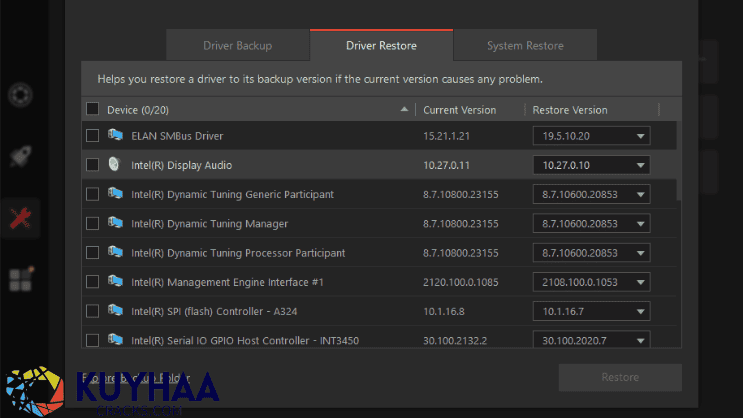This screenshot has width=743, height=418.
Task: Open the rocket Boost sidebar icon
Action: [x=20, y=156]
